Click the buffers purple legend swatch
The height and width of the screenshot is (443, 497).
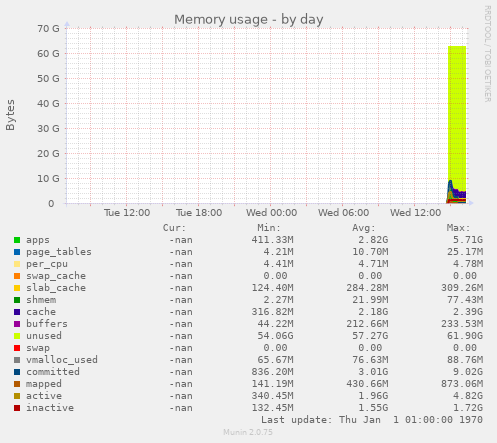pos(17,324)
